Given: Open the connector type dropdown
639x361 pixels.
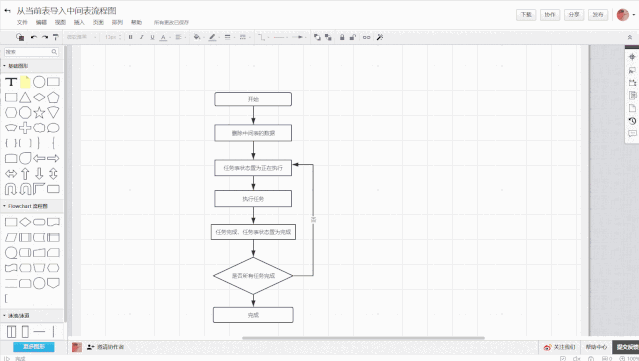Looking at the screenshot, I should pyautogui.click(x=263, y=37).
